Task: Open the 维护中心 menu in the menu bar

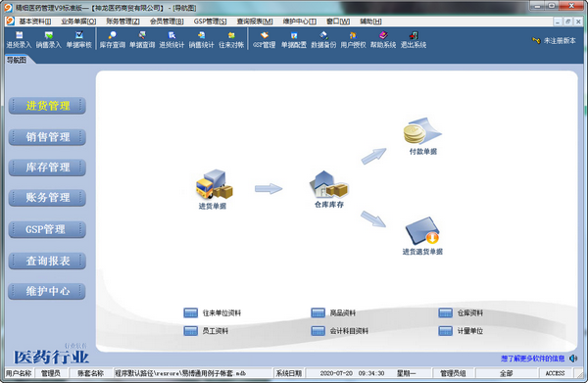Action: [x=299, y=22]
